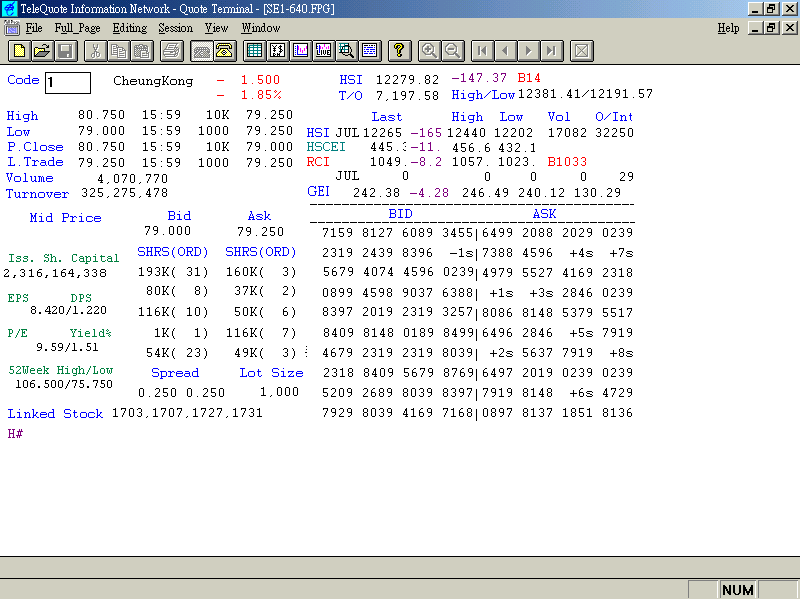Click the T/O value 7,197.58

407,96
